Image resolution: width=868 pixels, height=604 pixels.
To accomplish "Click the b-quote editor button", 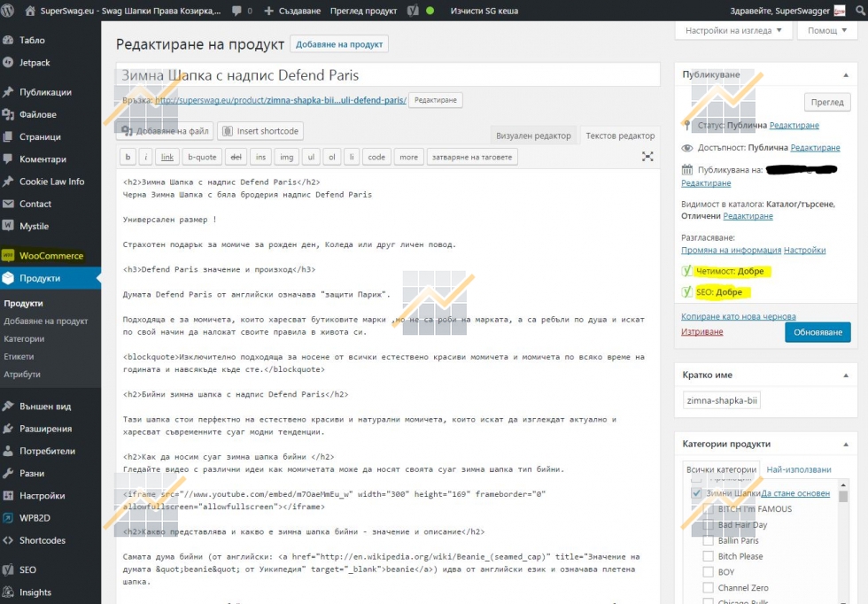I will click(202, 157).
